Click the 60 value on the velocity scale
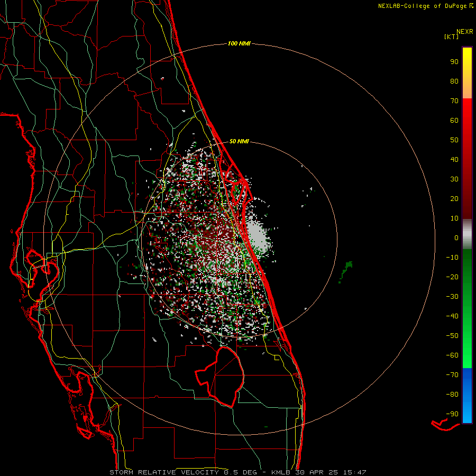 [454, 120]
